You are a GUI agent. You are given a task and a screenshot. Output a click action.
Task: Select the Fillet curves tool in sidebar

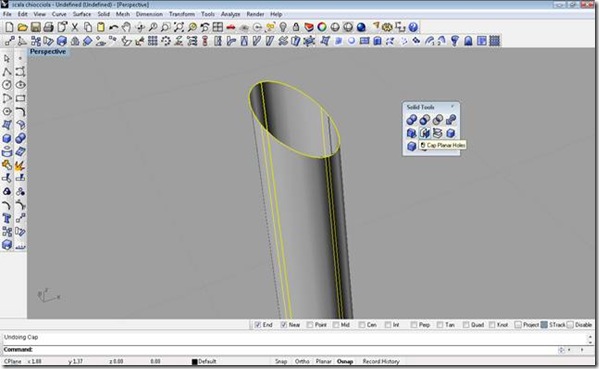point(20,112)
